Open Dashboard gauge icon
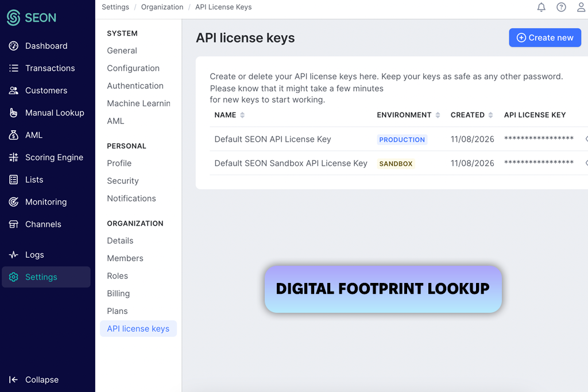 (x=14, y=46)
